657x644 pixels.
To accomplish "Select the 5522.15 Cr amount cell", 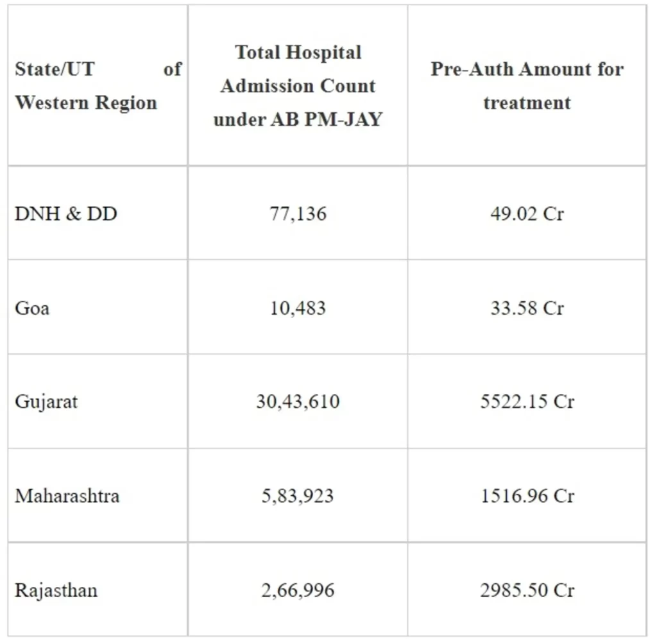I will point(527,402).
